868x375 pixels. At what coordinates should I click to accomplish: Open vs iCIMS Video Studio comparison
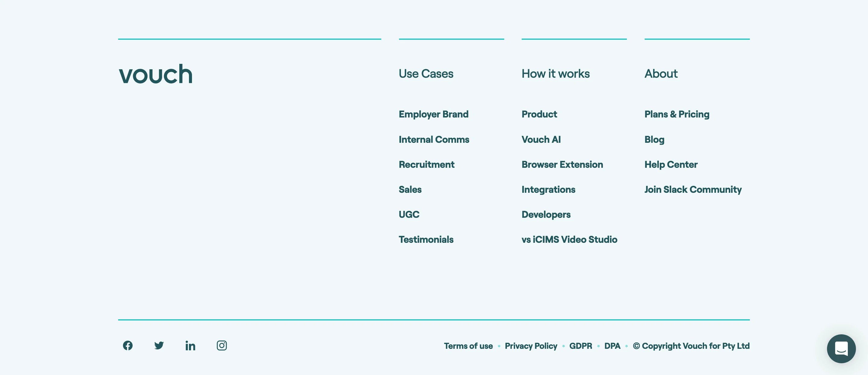point(569,239)
